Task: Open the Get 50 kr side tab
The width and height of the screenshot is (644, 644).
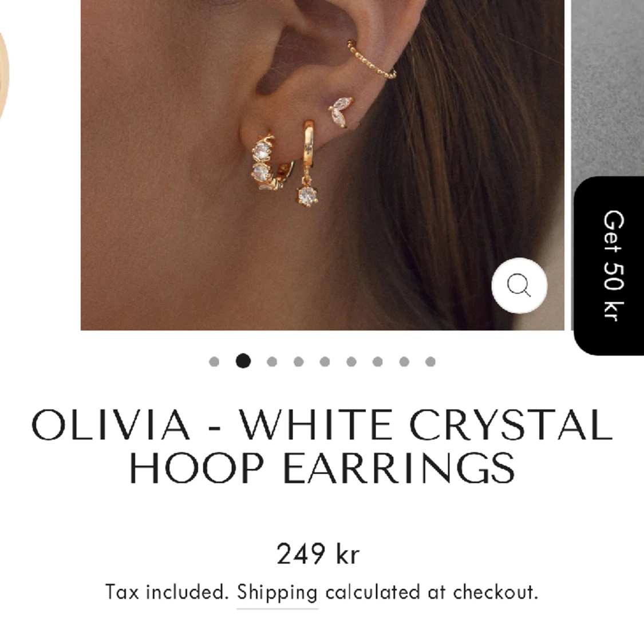Action: click(609, 266)
